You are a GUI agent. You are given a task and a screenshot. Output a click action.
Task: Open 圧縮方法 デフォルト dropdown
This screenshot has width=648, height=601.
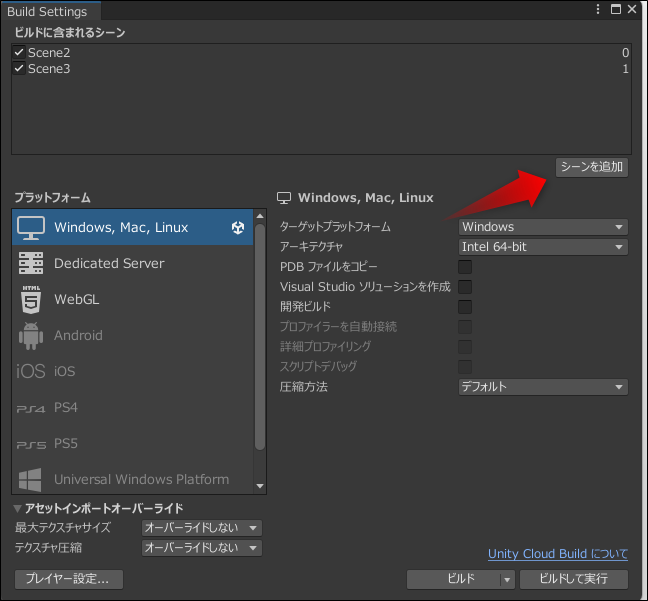[x=543, y=387]
